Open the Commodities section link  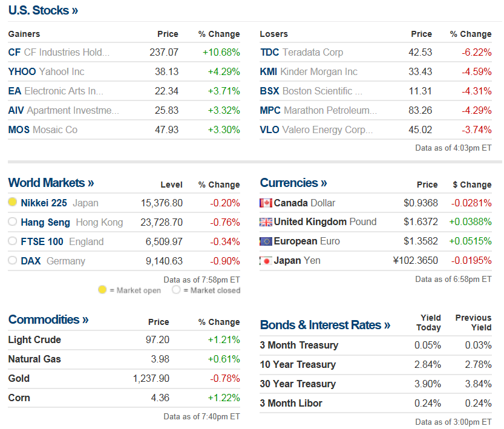(x=48, y=319)
